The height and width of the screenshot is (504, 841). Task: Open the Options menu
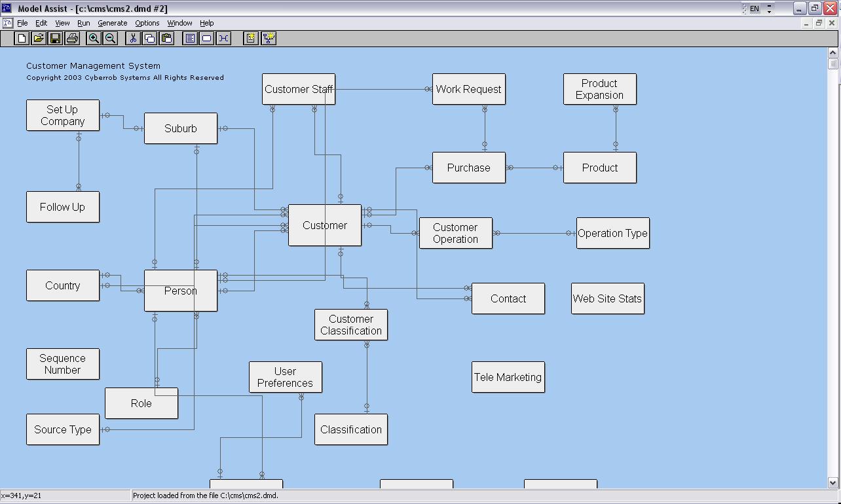tap(147, 23)
